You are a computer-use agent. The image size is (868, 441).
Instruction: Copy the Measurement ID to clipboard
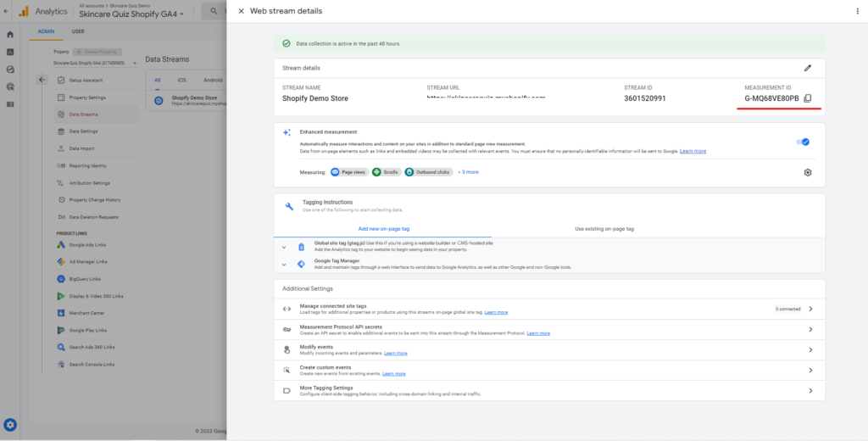tap(808, 98)
